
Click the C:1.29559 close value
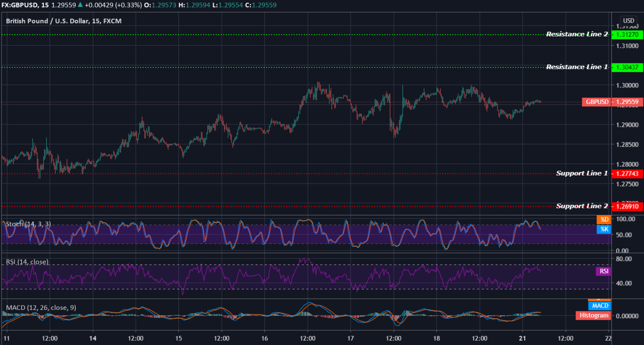[x=260, y=5]
